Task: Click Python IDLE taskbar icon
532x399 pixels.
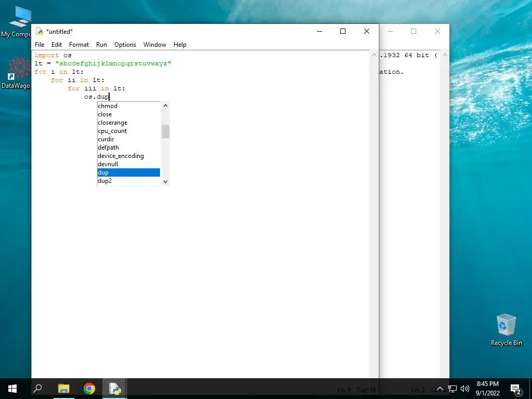Action: (x=115, y=389)
